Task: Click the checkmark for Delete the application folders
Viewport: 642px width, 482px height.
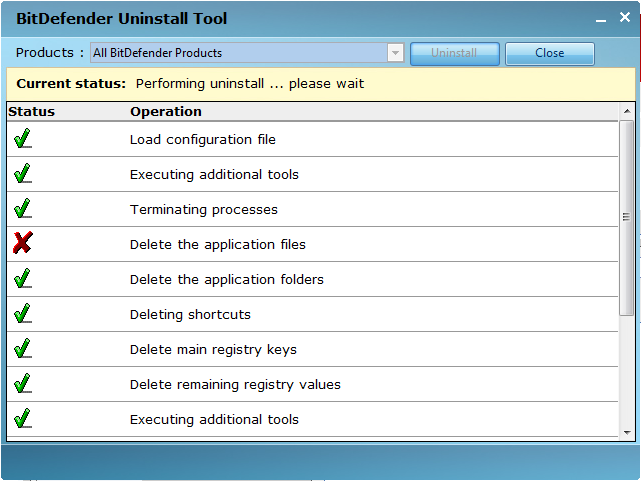Action: point(23,279)
